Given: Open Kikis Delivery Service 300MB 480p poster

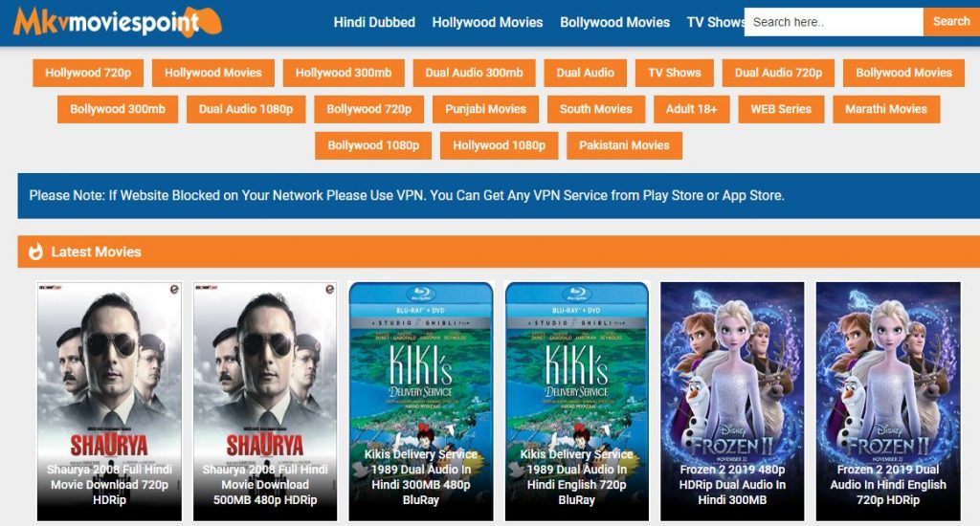Looking at the screenshot, I should (x=421, y=402).
